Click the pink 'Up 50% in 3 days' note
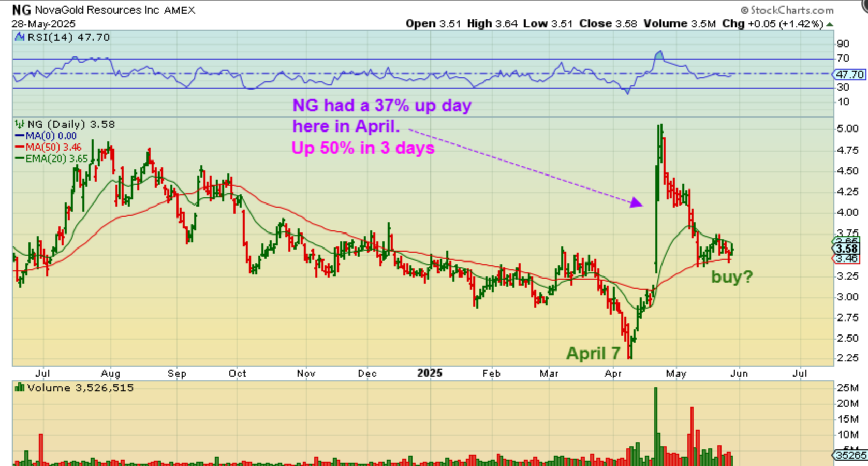Viewport: 868px width, 466px height. coord(363,148)
